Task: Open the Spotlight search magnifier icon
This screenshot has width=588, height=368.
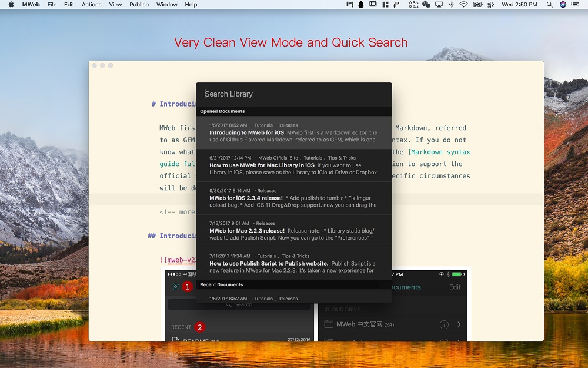Action: click(x=549, y=5)
